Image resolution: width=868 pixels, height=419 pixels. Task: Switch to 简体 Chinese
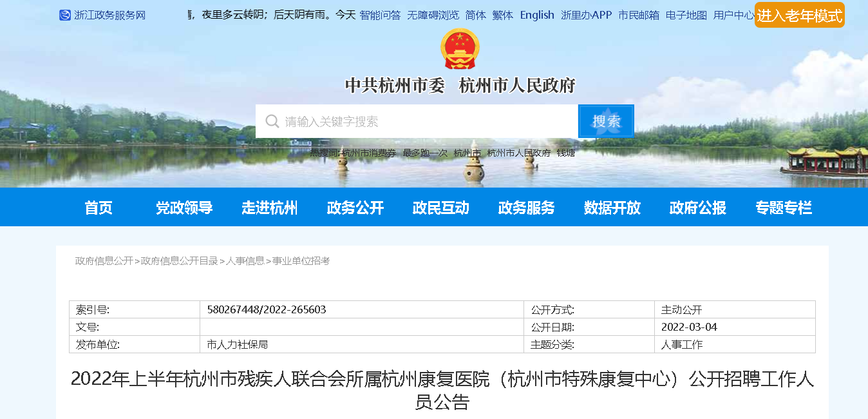pyautogui.click(x=476, y=15)
